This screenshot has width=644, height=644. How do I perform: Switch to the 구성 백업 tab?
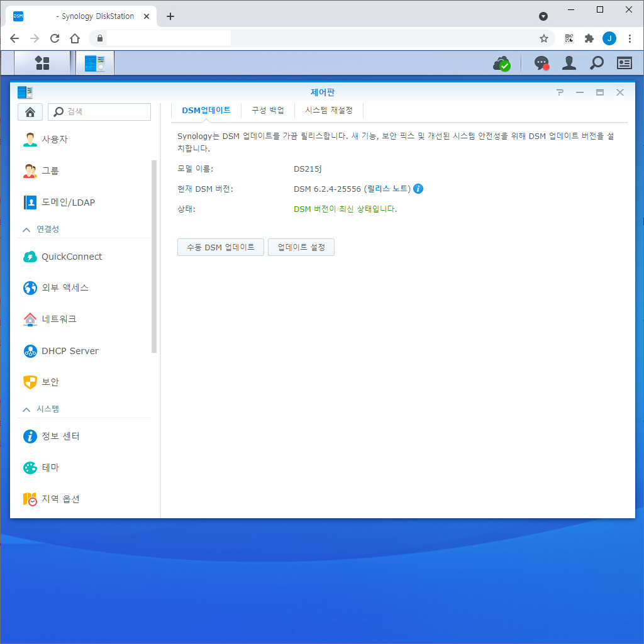(x=267, y=111)
